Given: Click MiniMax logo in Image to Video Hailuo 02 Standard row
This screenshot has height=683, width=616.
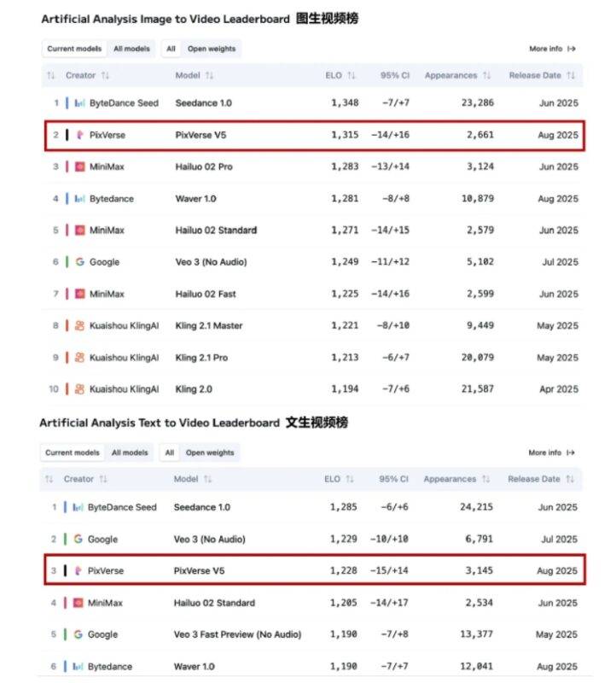Looking at the screenshot, I should (x=79, y=230).
